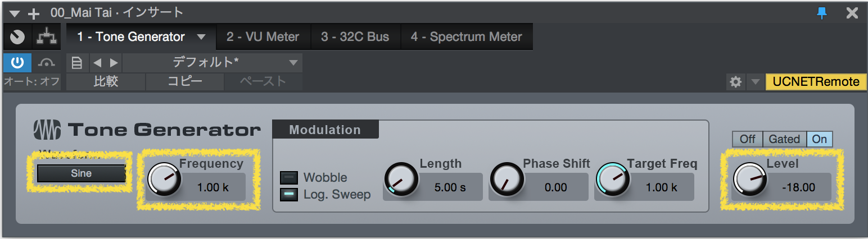Enable the Wobble modulation checkbox
Viewport: 868px width, 239px height.
click(289, 178)
